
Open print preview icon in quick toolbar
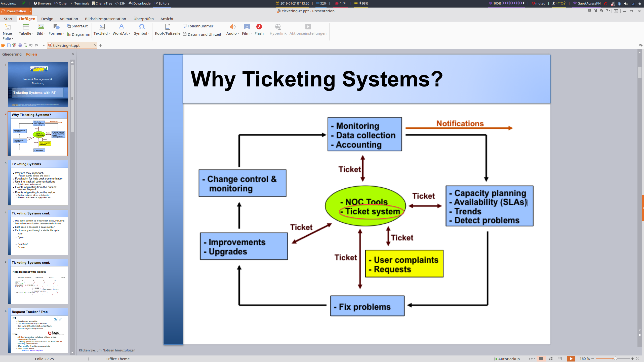point(25,45)
